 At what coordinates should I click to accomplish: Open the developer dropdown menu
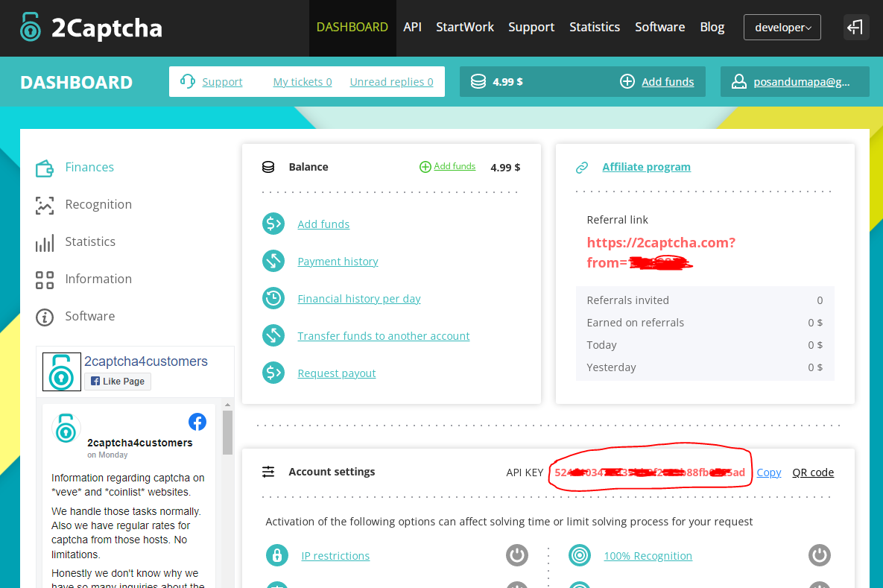click(x=782, y=27)
